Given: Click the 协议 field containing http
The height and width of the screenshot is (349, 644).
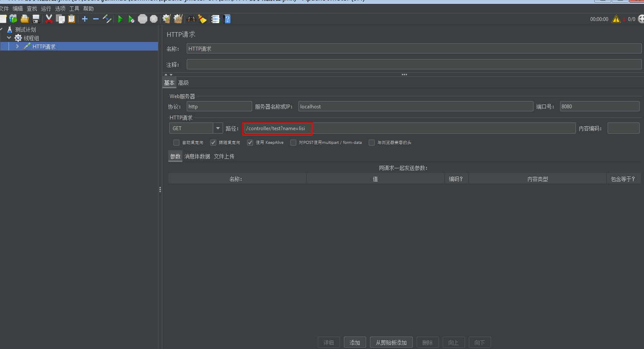Looking at the screenshot, I should coord(219,106).
